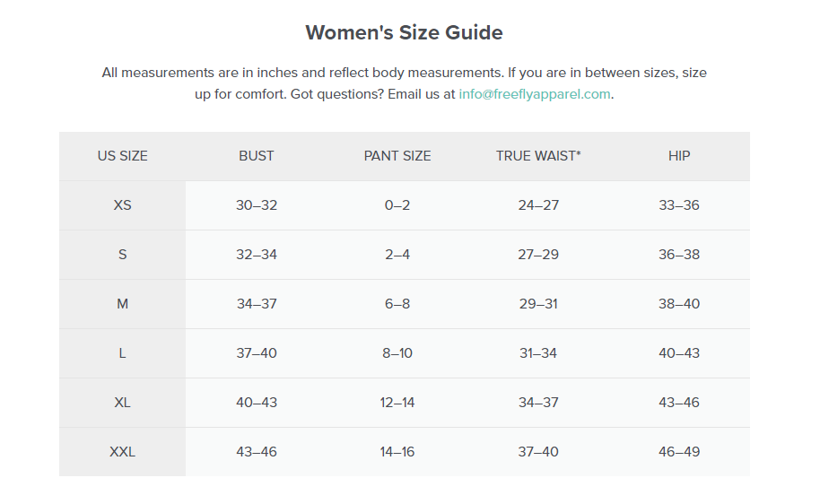The width and height of the screenshot is (820, 504).
Task: Click the 30–32 bust measurement cell
Action: (257, 205)
